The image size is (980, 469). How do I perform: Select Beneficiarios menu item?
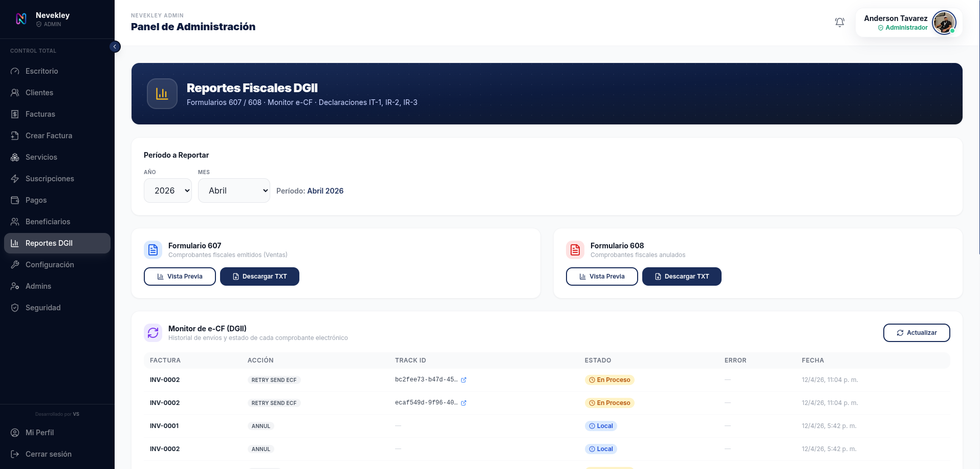pos(57,222)
